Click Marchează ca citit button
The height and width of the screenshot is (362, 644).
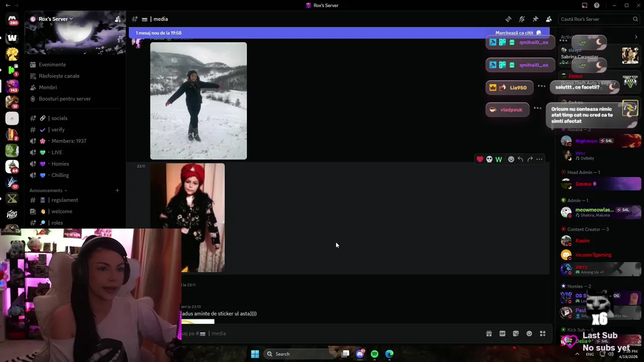518,33
